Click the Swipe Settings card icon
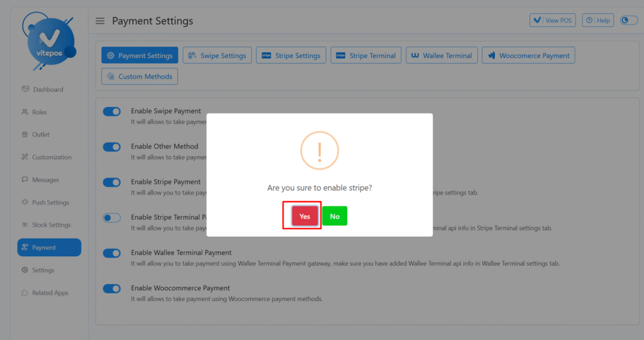 click(x=192, y=55)
